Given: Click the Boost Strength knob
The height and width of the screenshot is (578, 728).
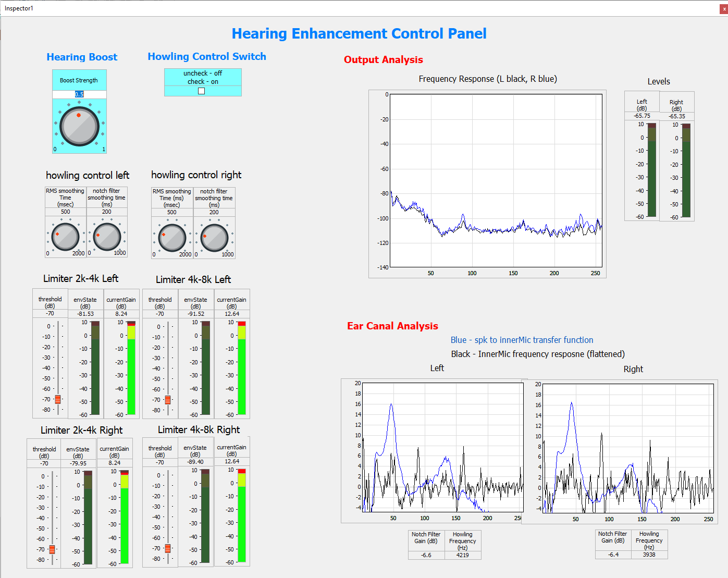Looking at the screenshot, I should point(79,127).
